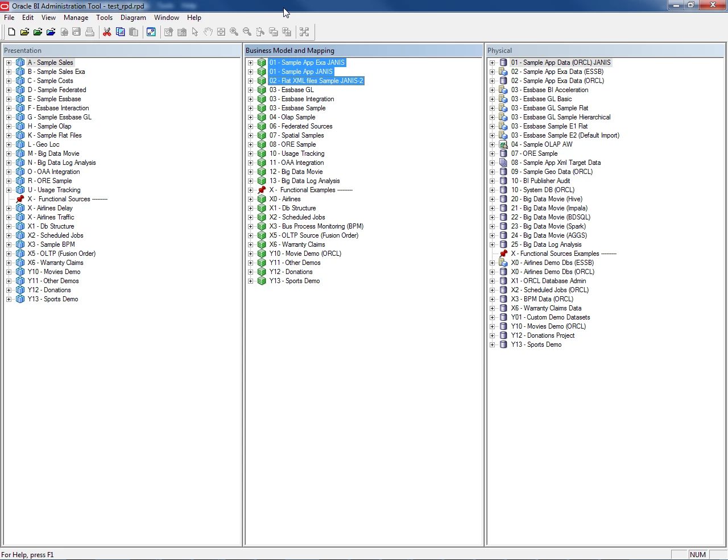Expand the Y10 - Movies Demo presentation node

9,272
